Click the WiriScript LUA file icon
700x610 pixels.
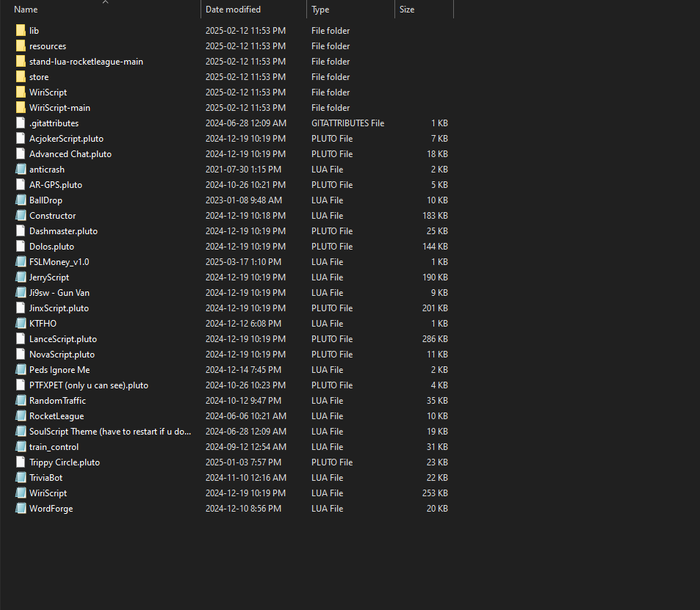pos(21,493)
